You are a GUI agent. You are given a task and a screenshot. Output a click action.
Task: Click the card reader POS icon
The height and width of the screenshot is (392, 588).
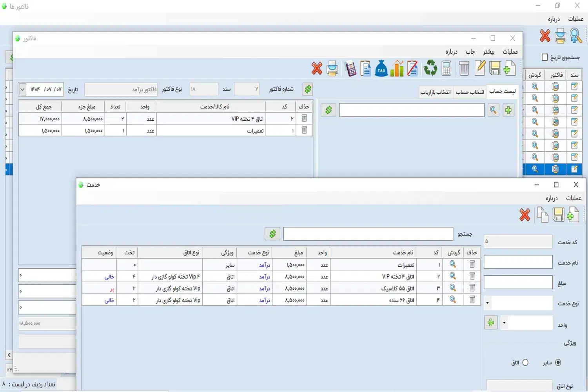click(x=350, y=69)
